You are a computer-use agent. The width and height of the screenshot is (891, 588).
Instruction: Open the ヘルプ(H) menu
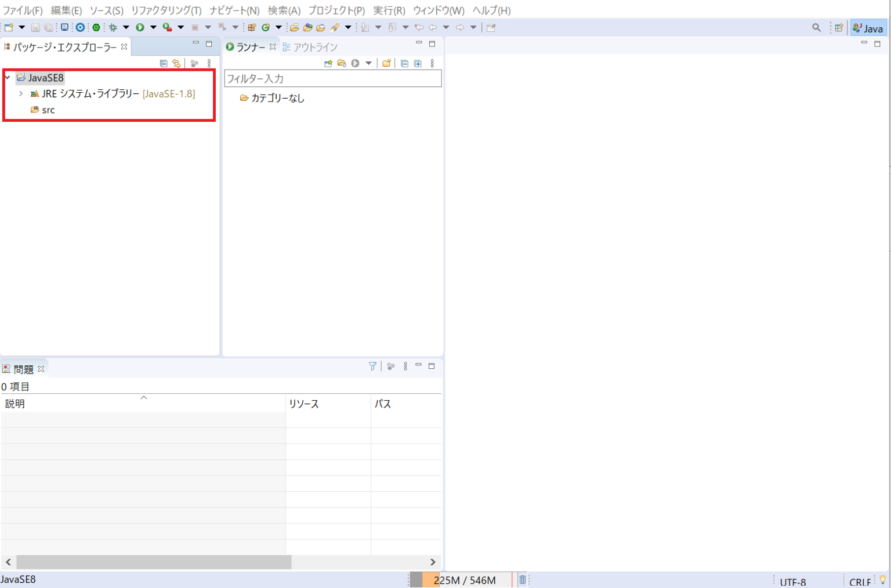click(491, 10)
